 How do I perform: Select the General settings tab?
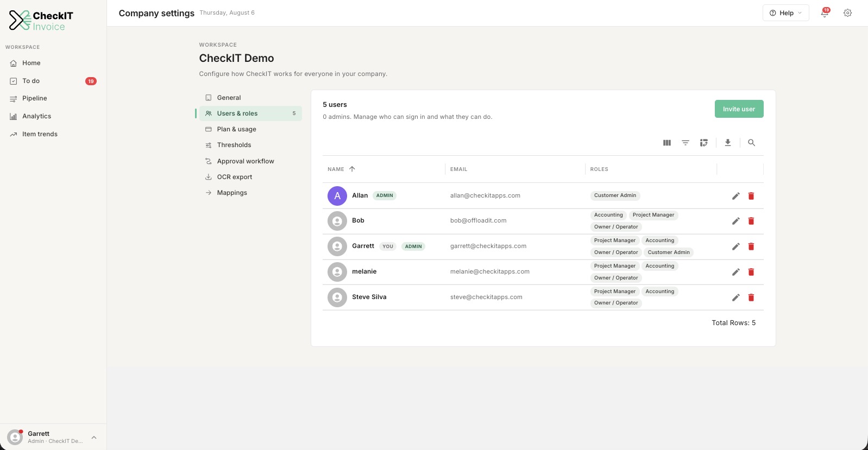[250, 98]
